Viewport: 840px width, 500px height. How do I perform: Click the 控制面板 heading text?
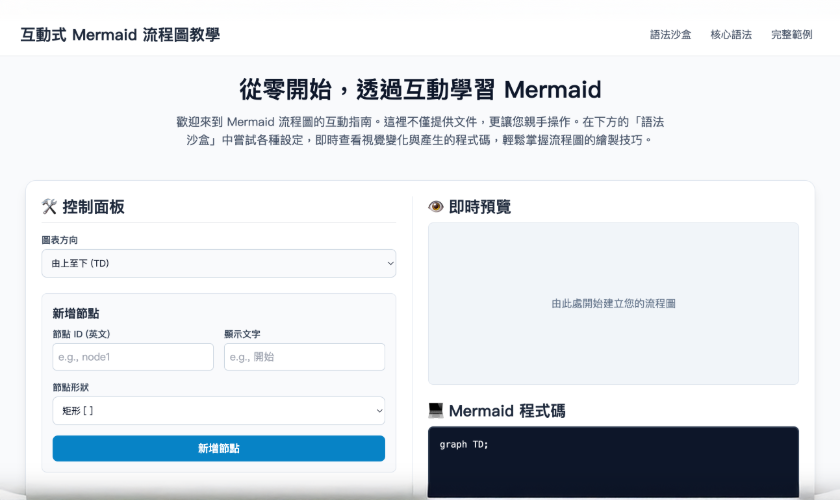[93, 207]
